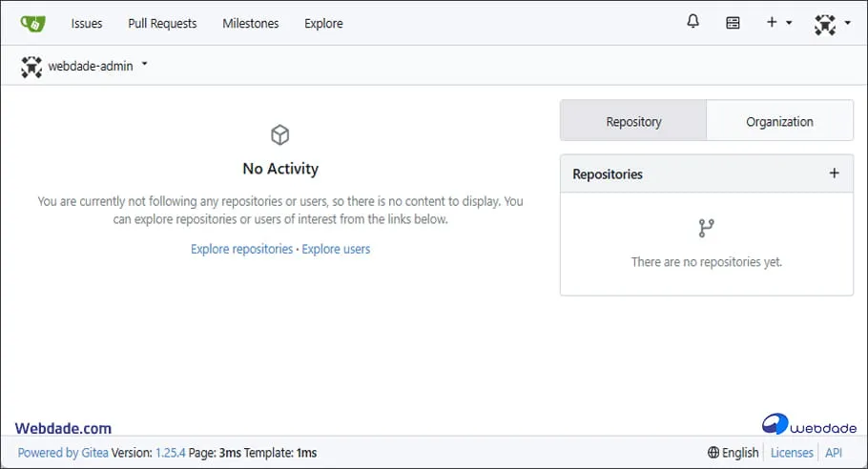This screenshot has height=469, width=868.
Task: Open the Licenses footer link
Action: coord(792,453)
